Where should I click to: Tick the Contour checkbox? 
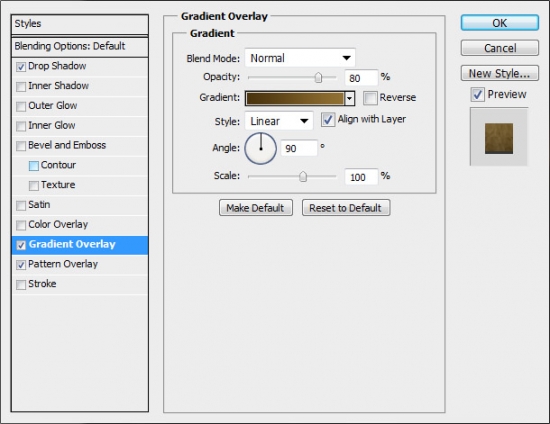34,166
